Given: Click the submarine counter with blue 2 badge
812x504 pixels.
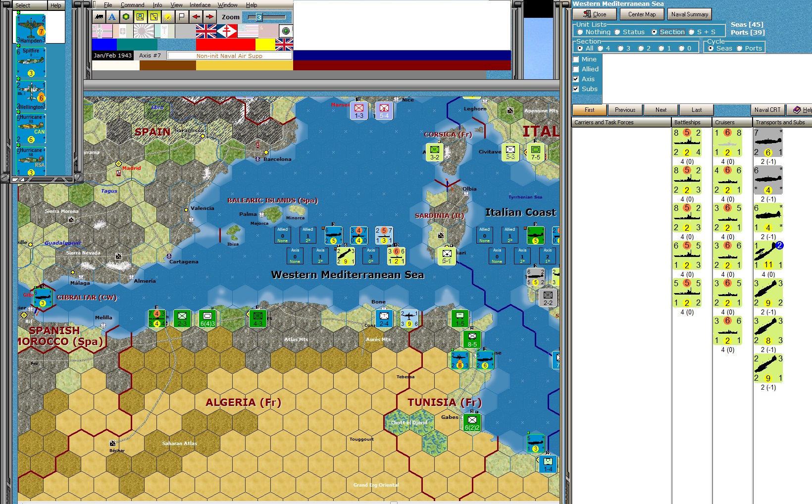Looking at the screenshot, I should [768, 255].
